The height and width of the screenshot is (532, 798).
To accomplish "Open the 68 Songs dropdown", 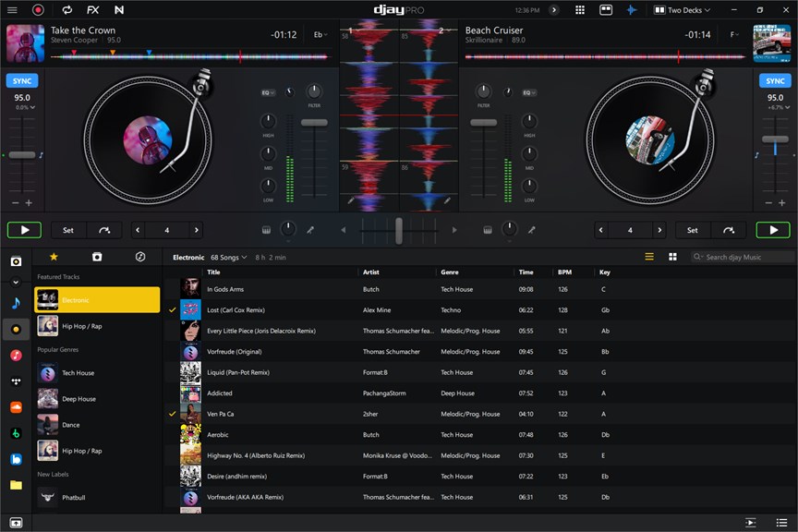I will tap(228, 257).
